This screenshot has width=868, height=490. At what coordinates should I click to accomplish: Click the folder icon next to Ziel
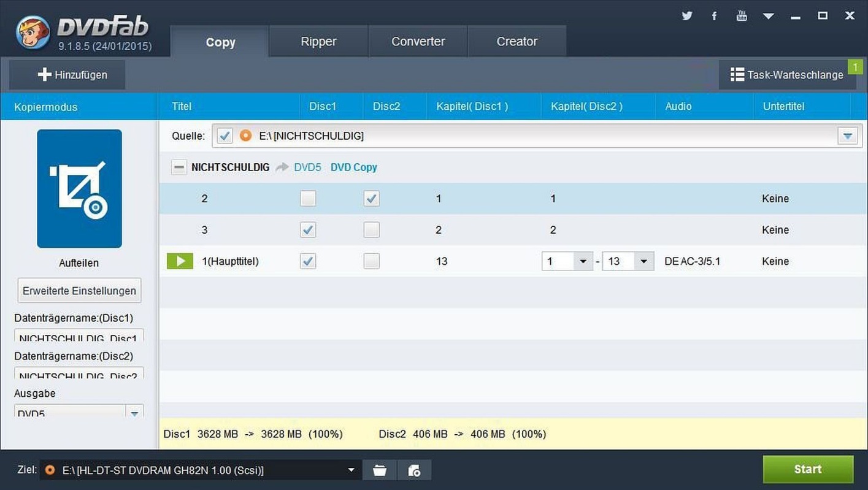tap(380, 470)
